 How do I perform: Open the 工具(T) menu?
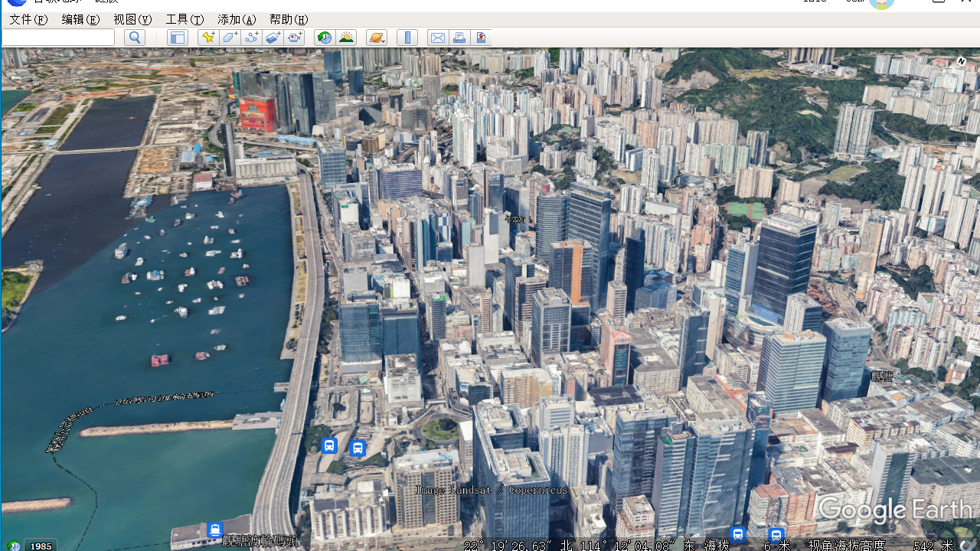click(185, 19)
